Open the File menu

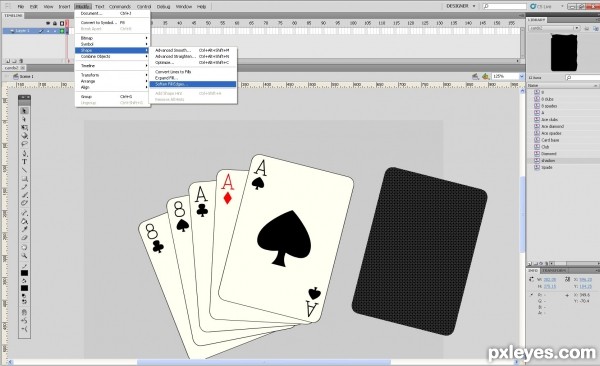pos(21,7)
